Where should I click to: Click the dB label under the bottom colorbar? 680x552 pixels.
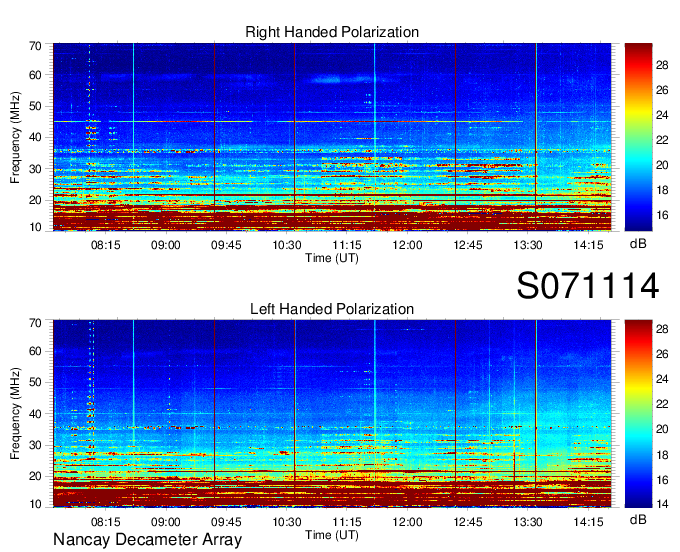(638, 520)
